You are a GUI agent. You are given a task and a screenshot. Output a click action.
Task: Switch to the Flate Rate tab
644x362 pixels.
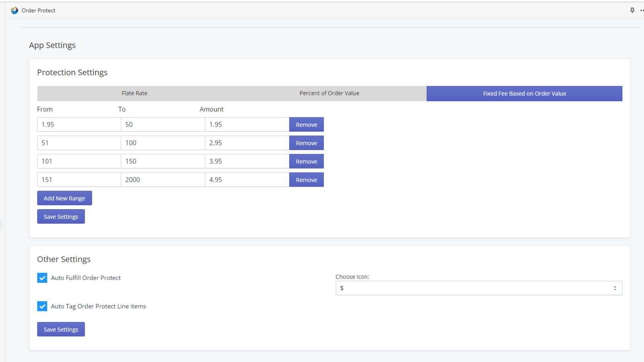(134, 93)
